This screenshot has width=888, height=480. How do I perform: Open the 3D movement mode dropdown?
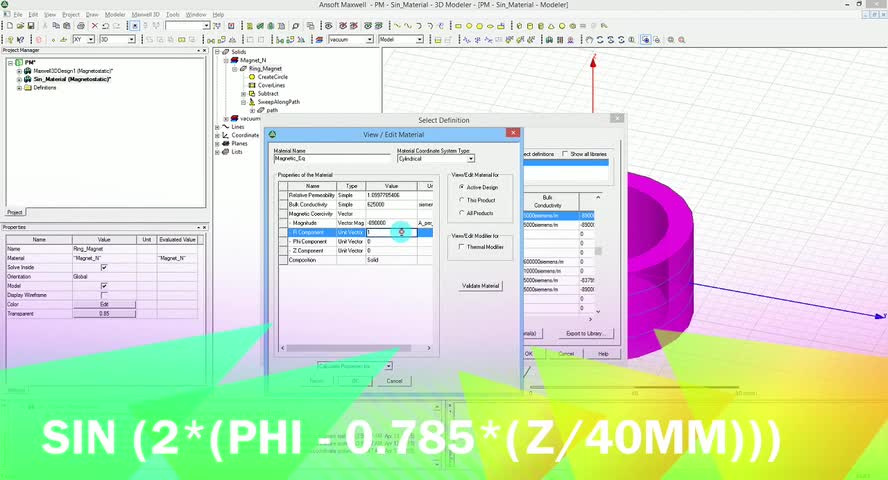[x=131, y=40]
